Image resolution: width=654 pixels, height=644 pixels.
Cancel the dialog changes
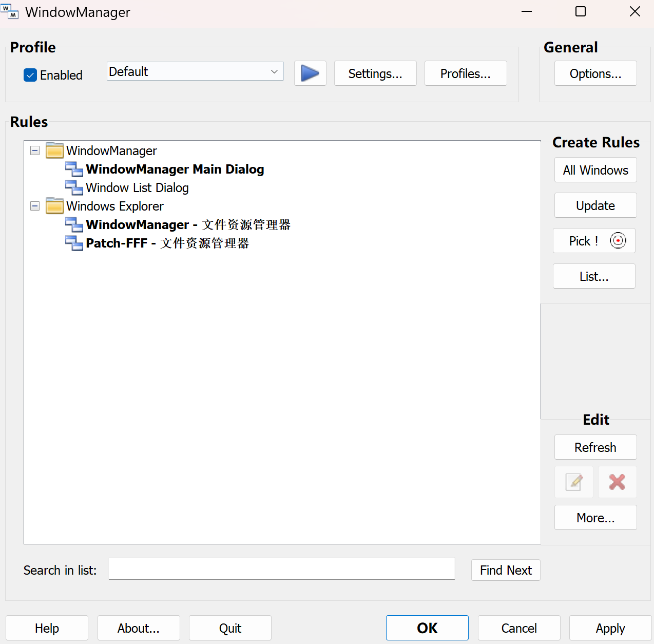[x=519, y=628]
